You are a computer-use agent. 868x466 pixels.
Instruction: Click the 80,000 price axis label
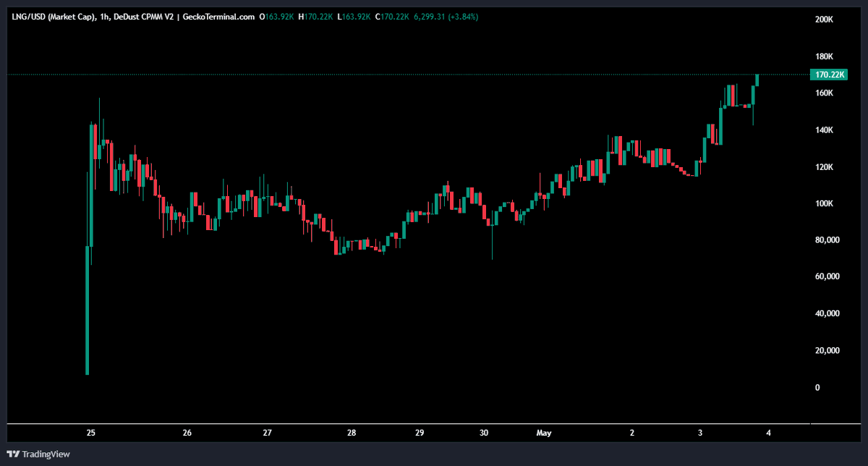pos(827,240)
